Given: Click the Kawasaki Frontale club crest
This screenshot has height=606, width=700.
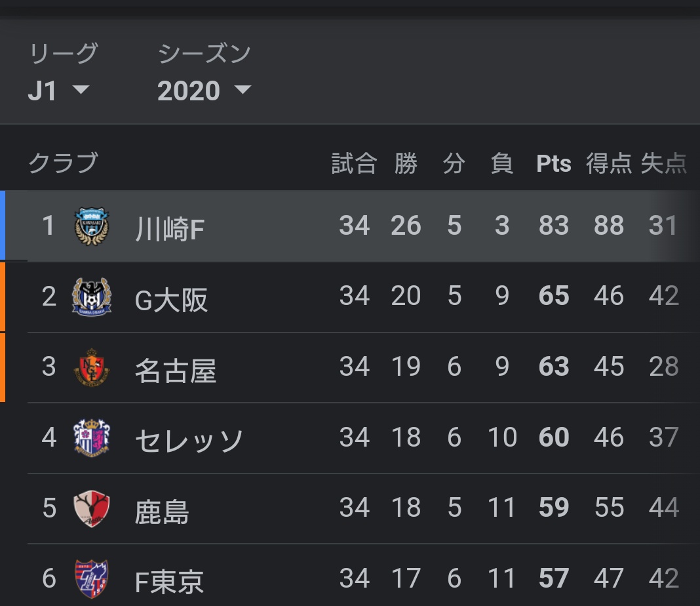Looking at the screenshot, I should (92, 226).
